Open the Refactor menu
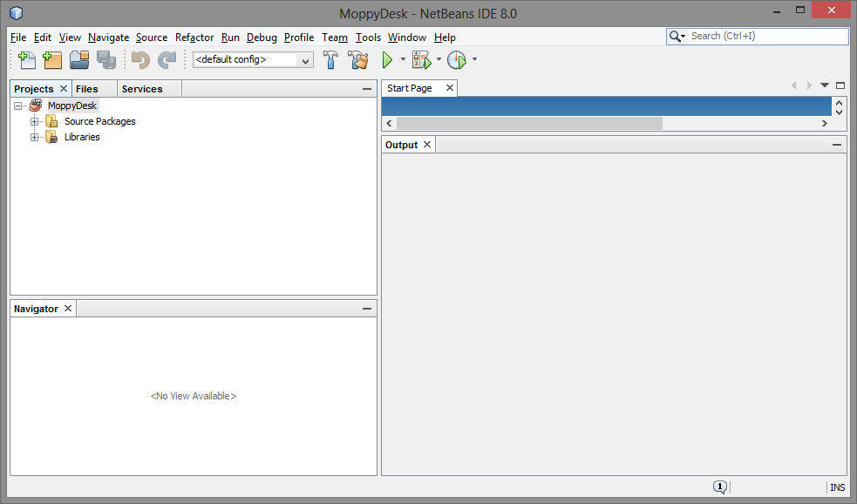The height and width of the screenshot is (504, 857). tap(194, 37)
